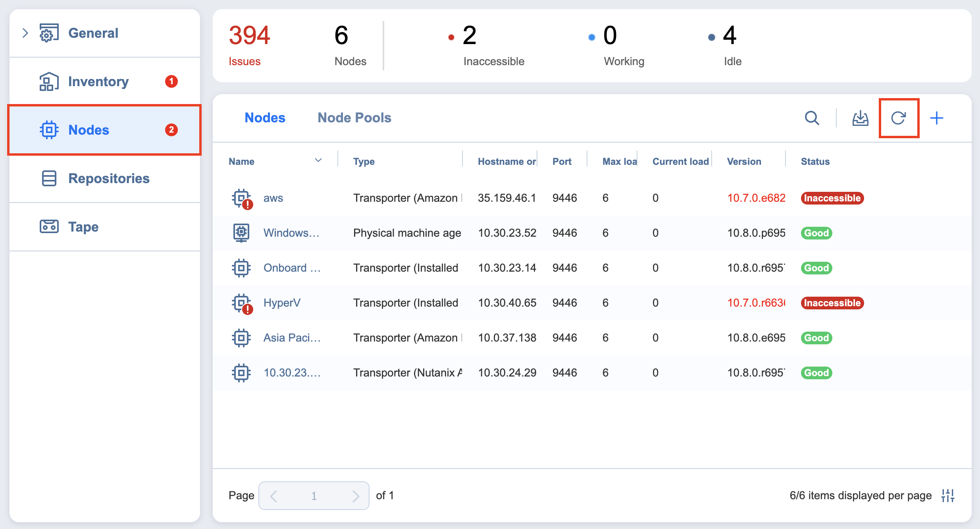
Task: Add a new node with plus icon
Action: point(937,118)
